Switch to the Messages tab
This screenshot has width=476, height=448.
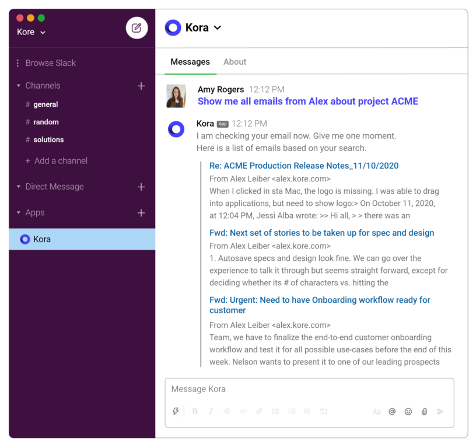click(x=190, y=62)
